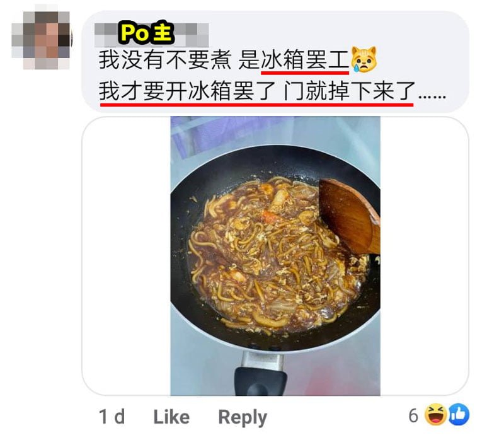This screenshot has height=435, width=504.
Task: Click the text "我没有不要煮"
Action: (164, 60)
